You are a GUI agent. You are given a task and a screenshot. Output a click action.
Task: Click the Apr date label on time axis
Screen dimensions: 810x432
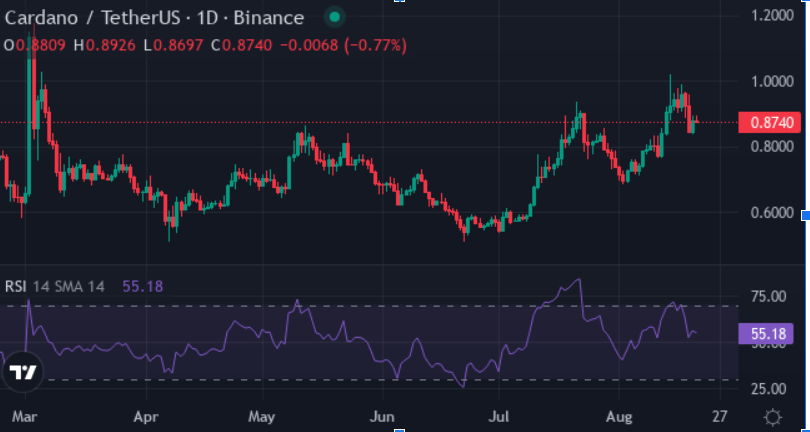point(147,416)
